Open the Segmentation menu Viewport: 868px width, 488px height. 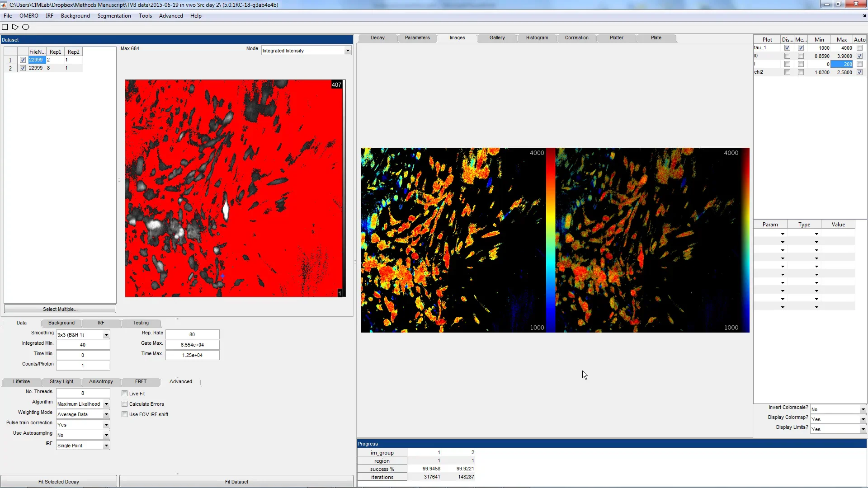[x=114, y=16]
